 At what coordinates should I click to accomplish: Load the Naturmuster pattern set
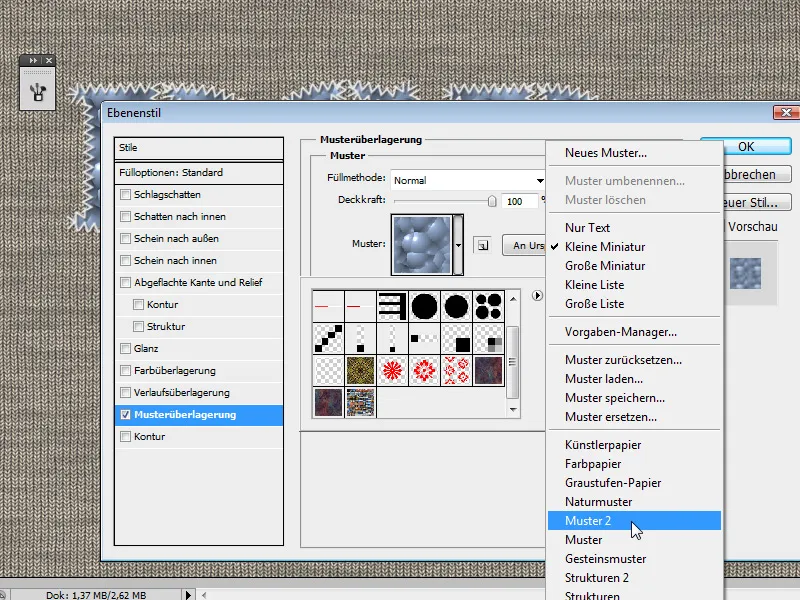(x=598, y=502)
